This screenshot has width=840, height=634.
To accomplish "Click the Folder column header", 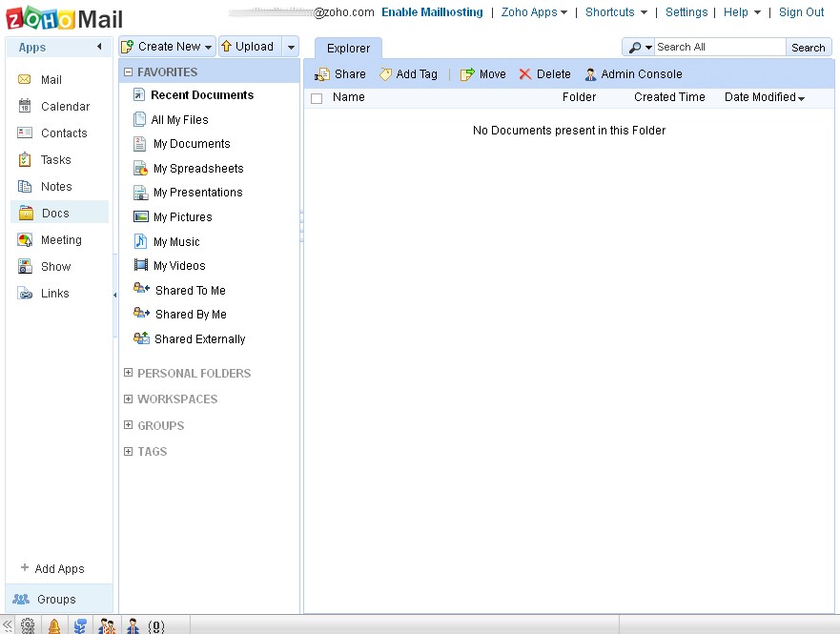I will click(x=579, y=97).
